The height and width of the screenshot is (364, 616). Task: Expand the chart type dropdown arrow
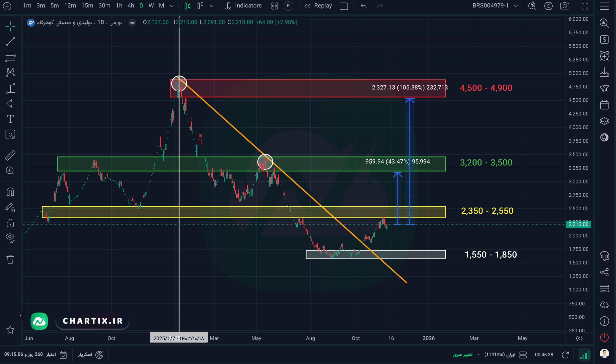pos(212,6)
